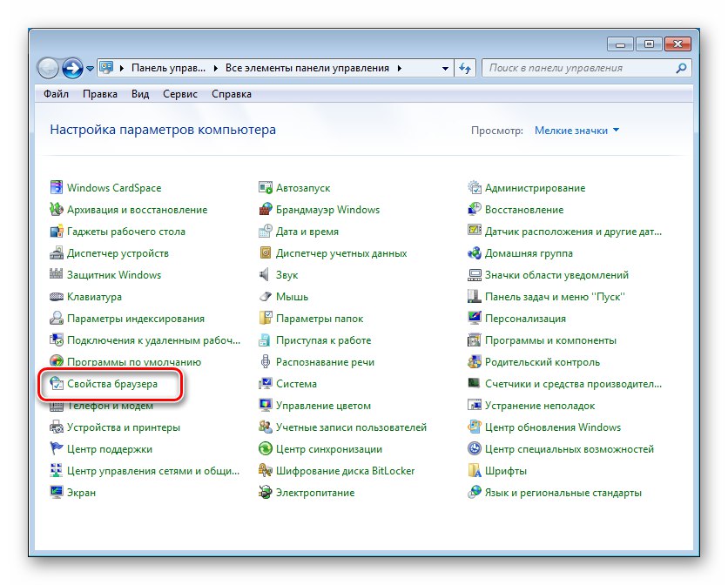Image resolution: width=728 pixels, height=585 pixels.
Task: Click the Управление цветом icon
Action: (x=265, y=406)
